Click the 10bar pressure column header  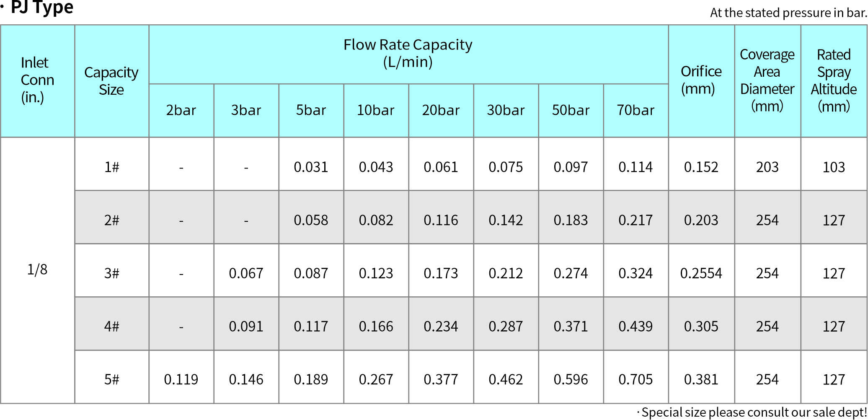tap(376, 110)
